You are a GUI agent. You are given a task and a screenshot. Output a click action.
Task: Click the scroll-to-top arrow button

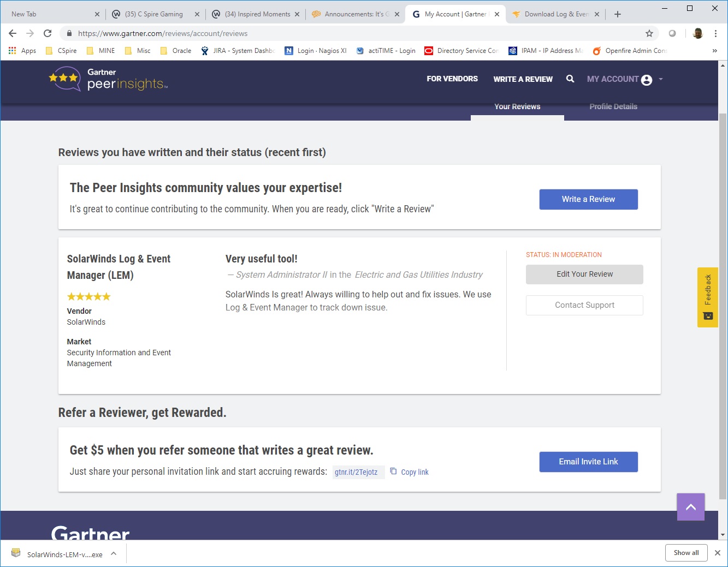(690, 507)
